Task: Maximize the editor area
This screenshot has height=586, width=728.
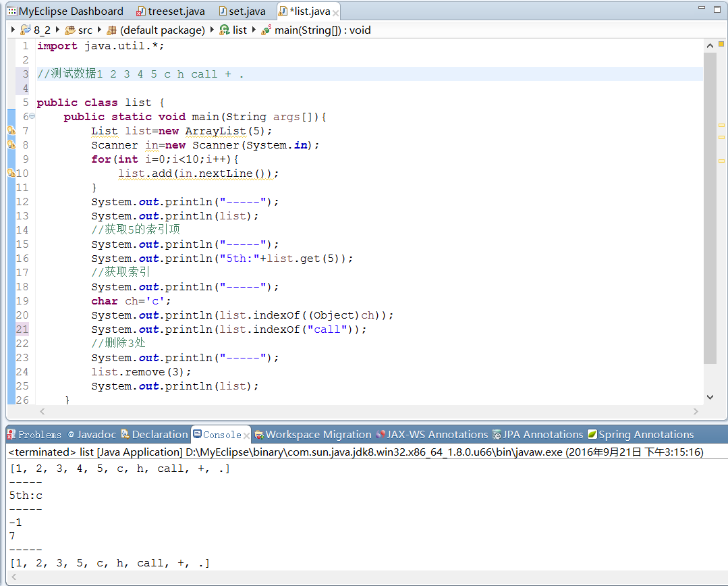Action: click(717, 9)
